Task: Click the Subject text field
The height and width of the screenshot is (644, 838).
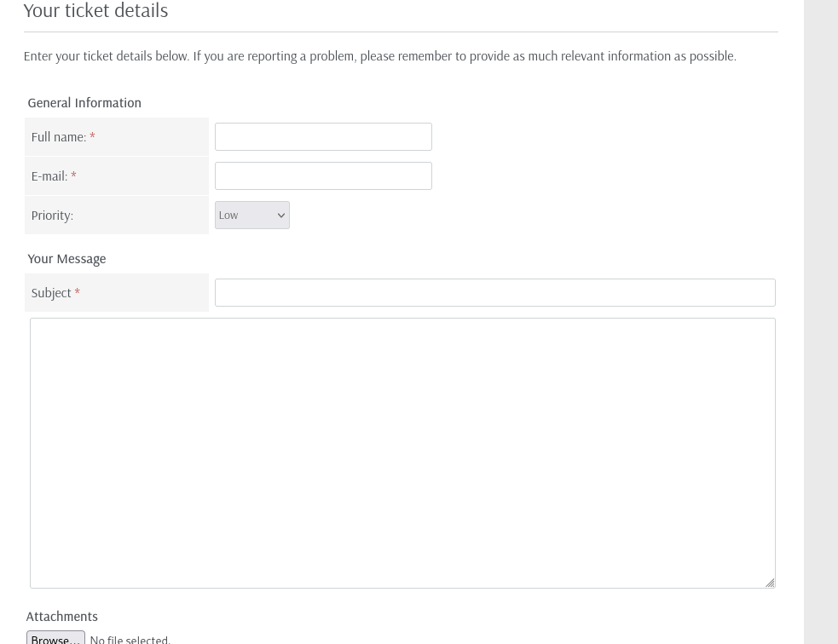Action: click(x=495, y=293)
